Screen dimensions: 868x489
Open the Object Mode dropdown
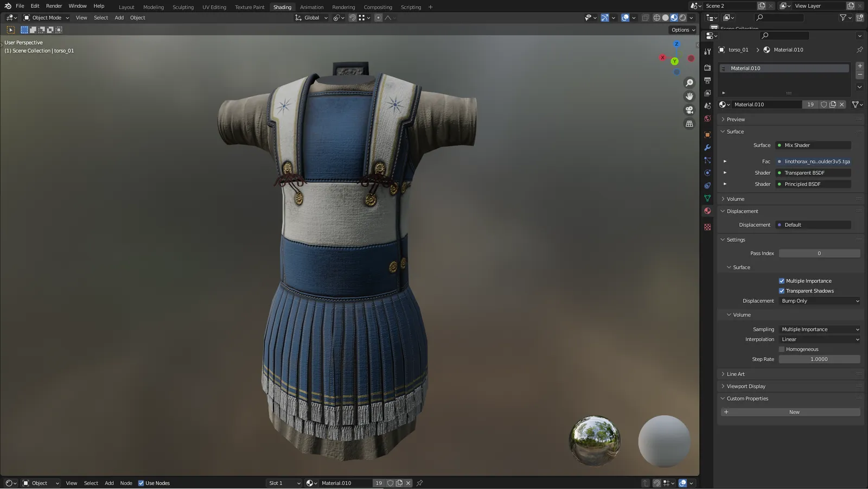coord(46,18)
